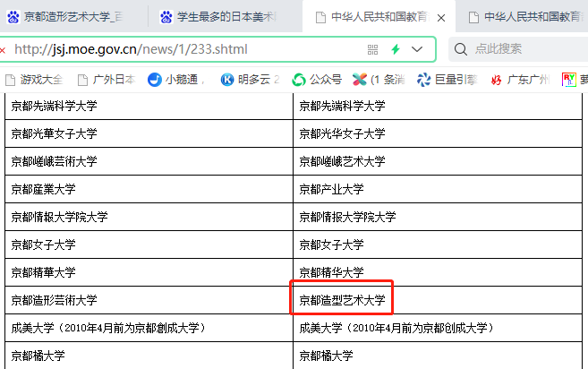
Task: Select the active 中华人民共和国教育 tab
Action: tap(379, 17)
